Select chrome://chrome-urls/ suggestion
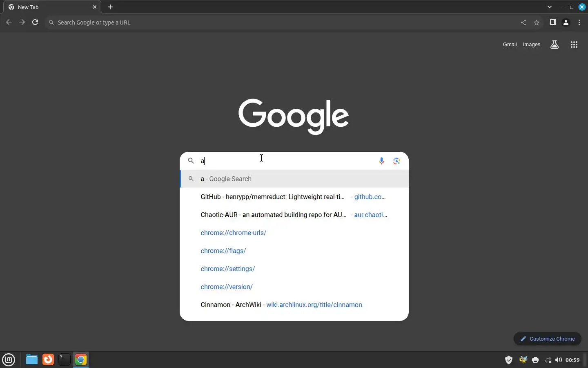Viewport: 588px width, 368px height. coord(294,233)
